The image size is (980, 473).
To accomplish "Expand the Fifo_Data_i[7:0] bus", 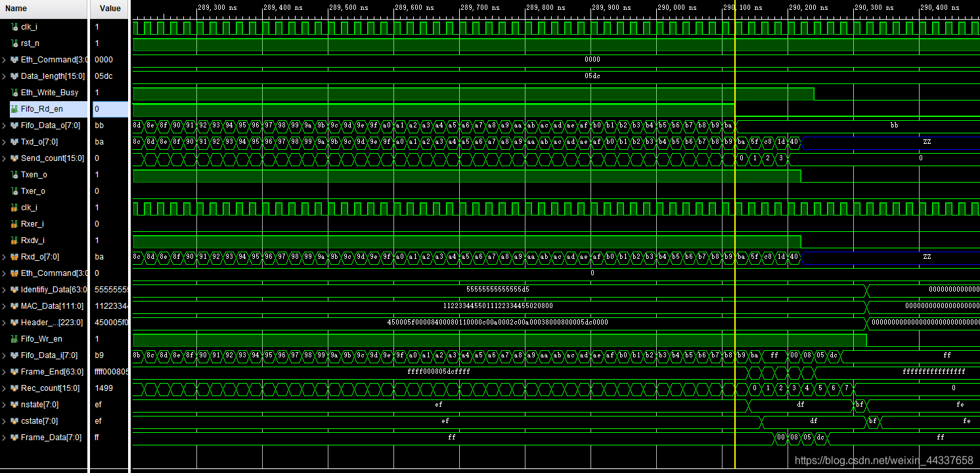I will pos(5,355).
